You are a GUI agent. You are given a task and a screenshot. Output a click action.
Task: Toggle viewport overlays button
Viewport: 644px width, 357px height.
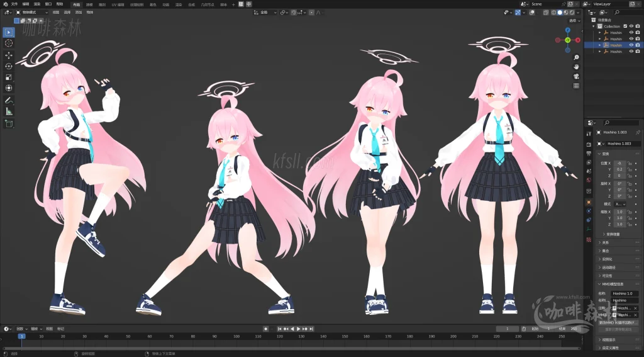(x=532, y=13)
